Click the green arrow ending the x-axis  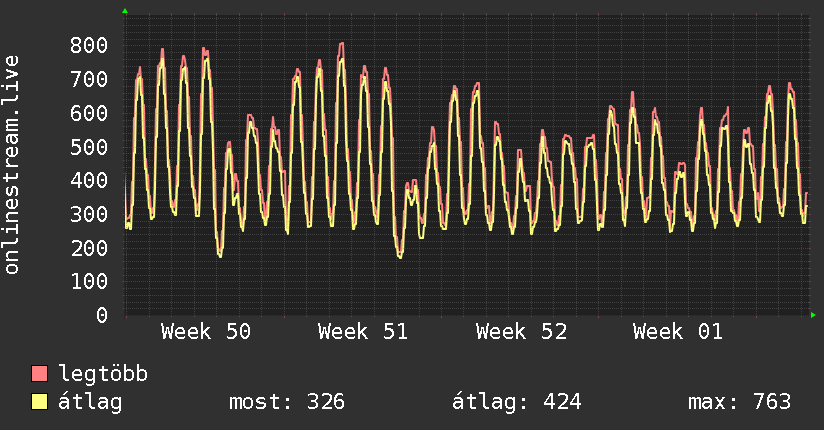[x=815, y=315]
